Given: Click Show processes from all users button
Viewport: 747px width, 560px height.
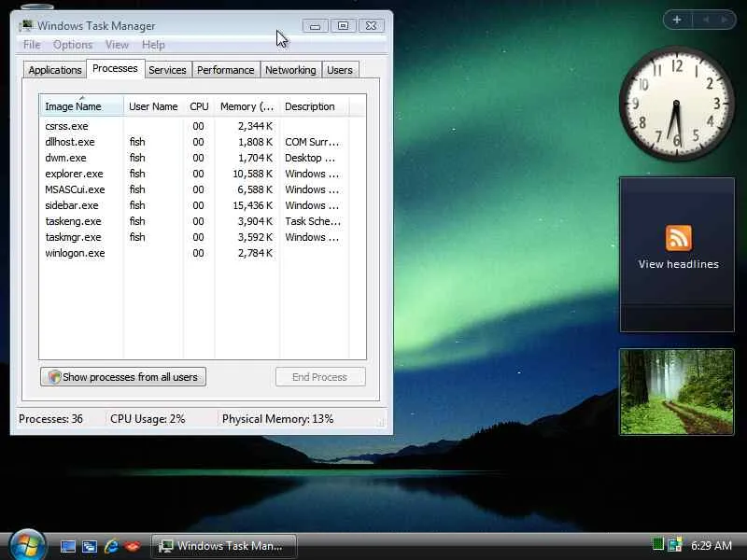Looking at the screenshot, I should 123,377.
